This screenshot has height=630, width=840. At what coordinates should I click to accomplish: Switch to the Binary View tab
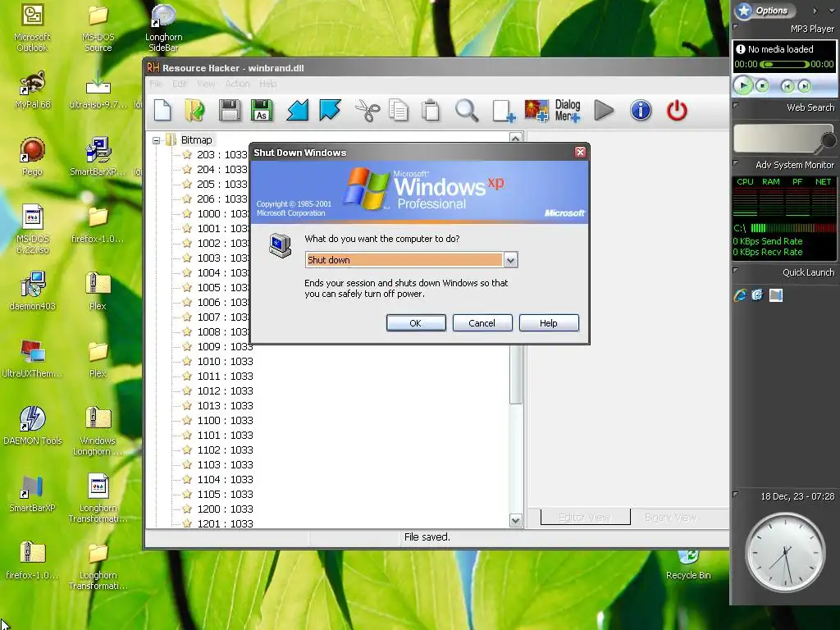pyautogui.click(x=671, y=518)
